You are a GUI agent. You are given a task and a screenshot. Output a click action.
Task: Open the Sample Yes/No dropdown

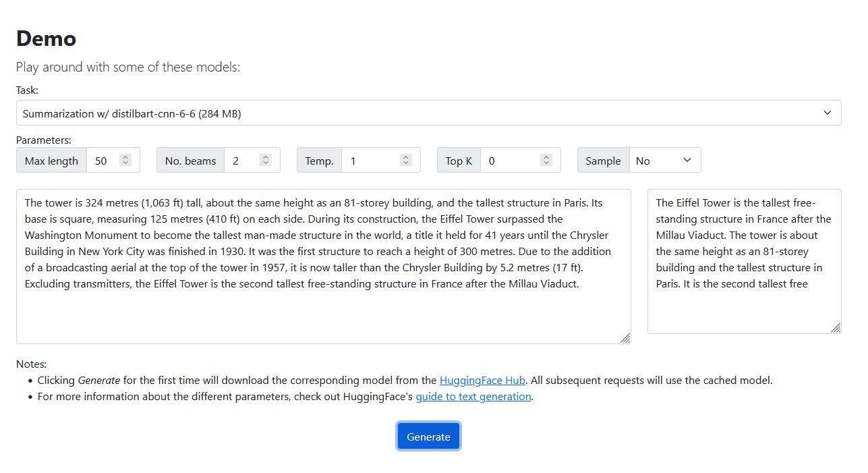665,160
